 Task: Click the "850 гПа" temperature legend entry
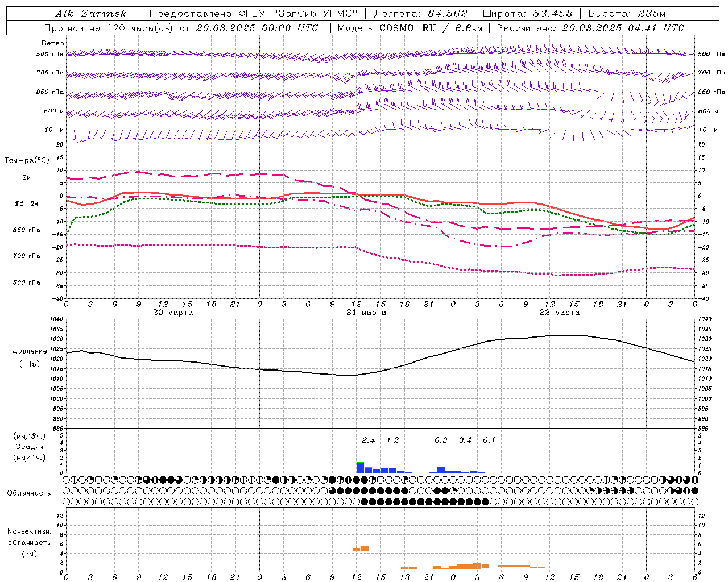click(27, 230)
